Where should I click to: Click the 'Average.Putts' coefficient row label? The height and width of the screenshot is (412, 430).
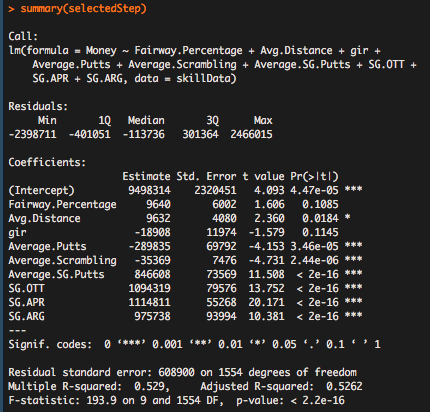click(47, 246)
